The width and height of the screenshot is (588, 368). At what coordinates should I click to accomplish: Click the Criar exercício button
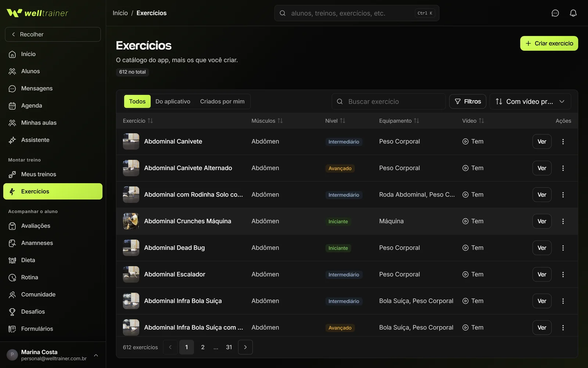tap(549, 43)
